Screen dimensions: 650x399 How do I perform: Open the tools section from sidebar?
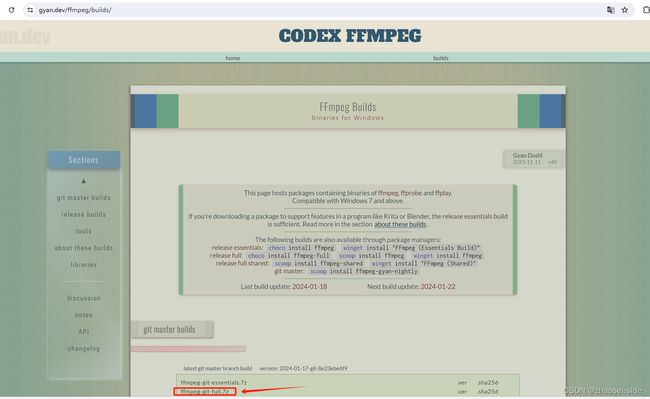pos(84,231)
